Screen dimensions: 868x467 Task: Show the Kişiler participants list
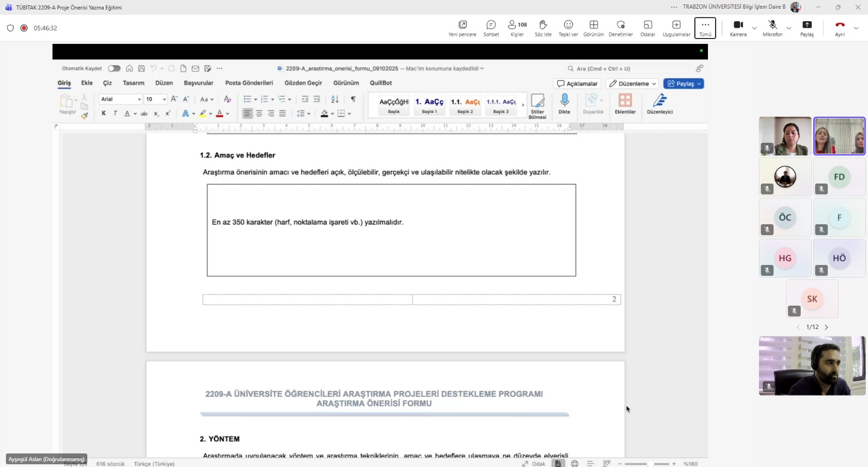click(517, 28)
